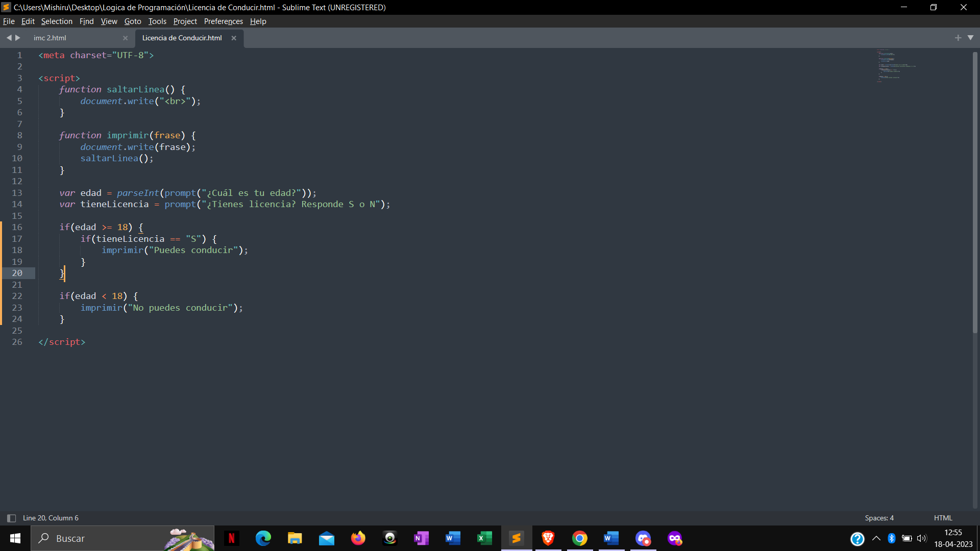Open the round camera app taskbar icon
This screenshot has width=980, height=551.
(389, 538)
